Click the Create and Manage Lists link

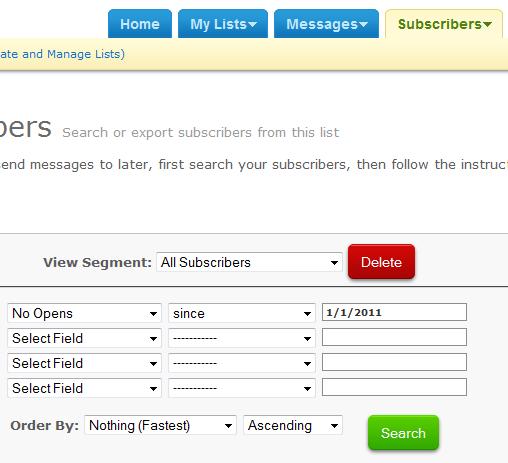pos(62,54)
